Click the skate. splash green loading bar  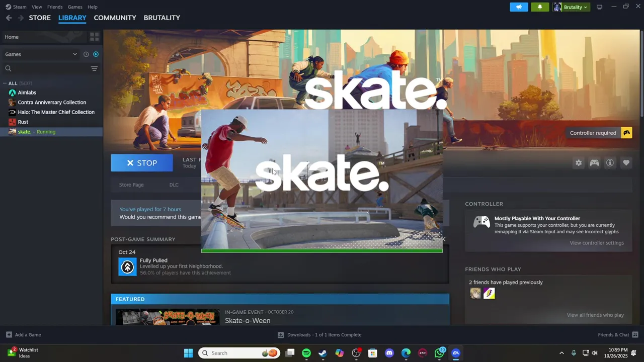[322, 251]
